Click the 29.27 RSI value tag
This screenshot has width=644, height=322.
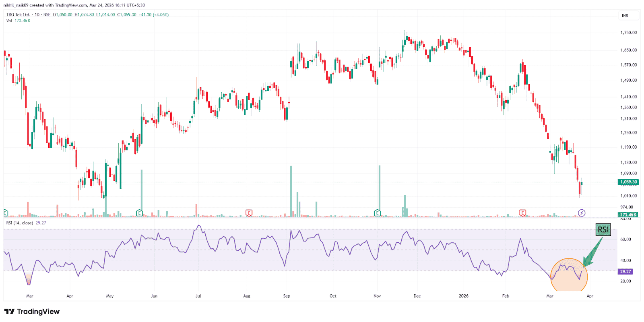point(625,272)
